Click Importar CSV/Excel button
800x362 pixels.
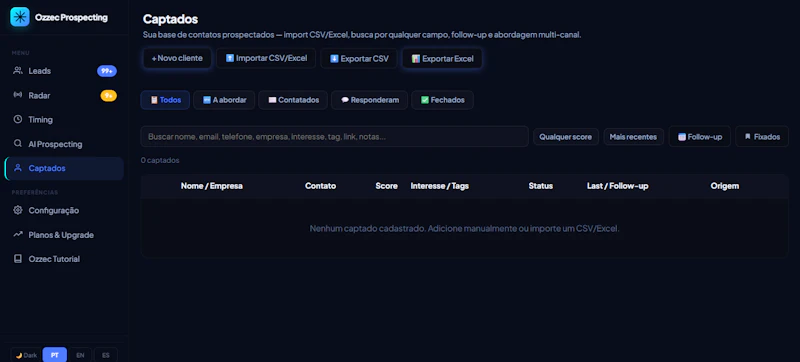coord(266,58)
